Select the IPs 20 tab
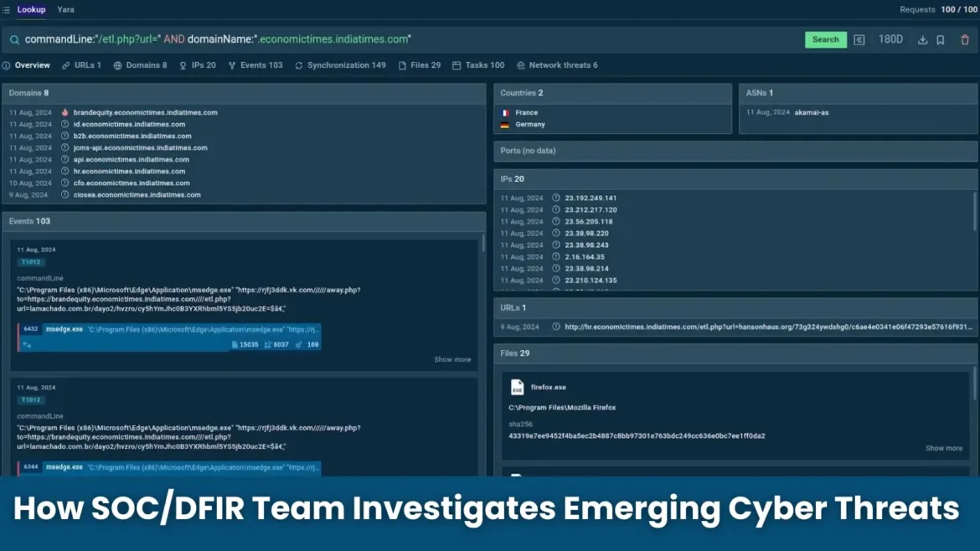Image resolution: width=980 pixels, height=551 pixels. tap(199, 64)
